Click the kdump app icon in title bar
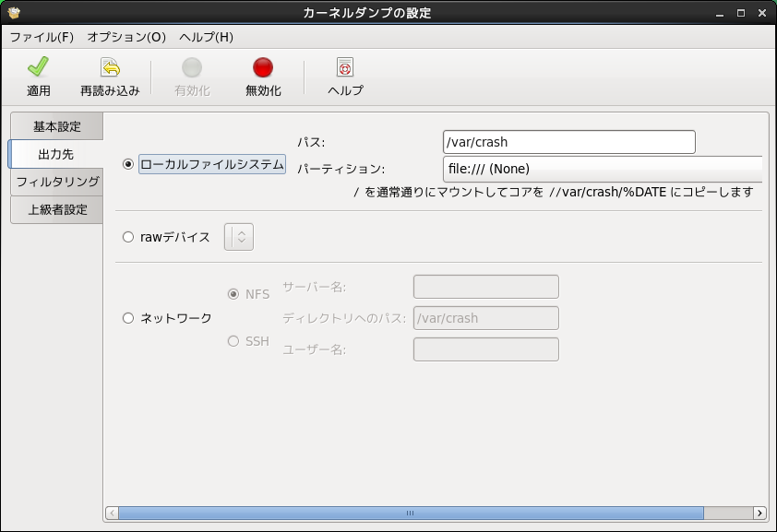Viewport: 777px width, 532px height. [x=13, y=13]
